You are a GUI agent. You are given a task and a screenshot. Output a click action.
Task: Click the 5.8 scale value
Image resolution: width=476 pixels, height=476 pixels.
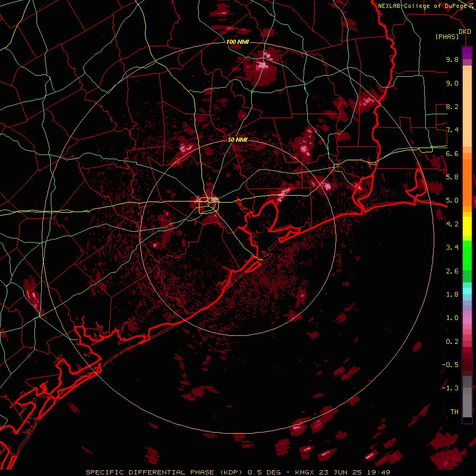tap(452, 177)
